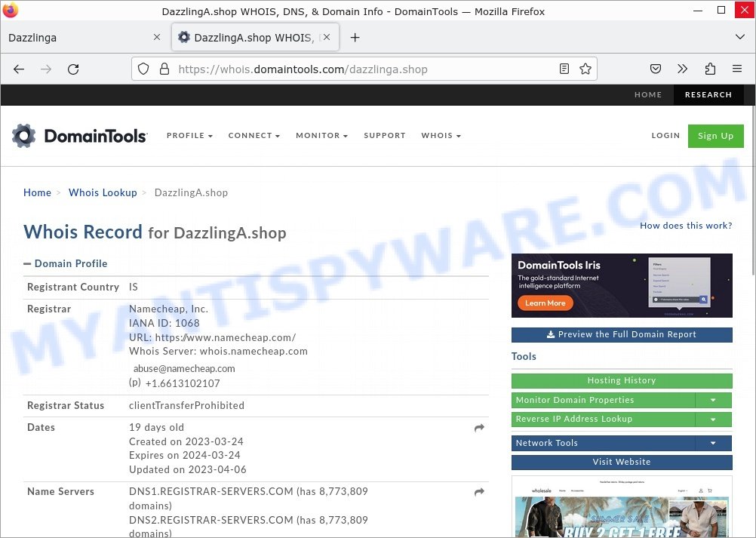The image size is (756, 538).
Task: Open the Firefox application menu
Action: [736, 69]
